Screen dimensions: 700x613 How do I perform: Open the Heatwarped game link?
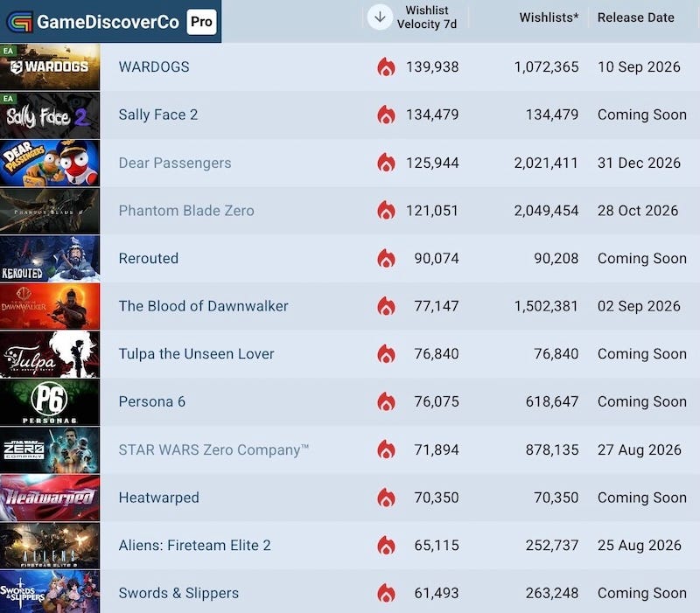(159, 498)
